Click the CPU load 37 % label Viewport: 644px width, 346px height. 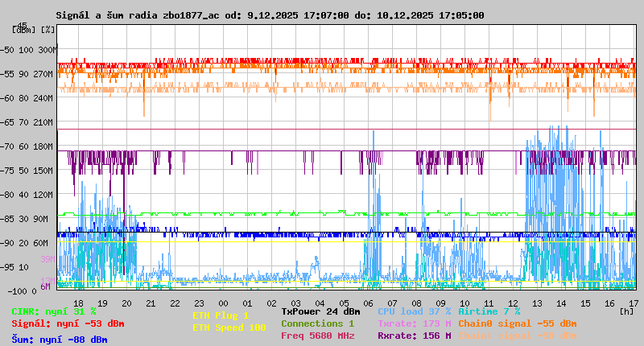(414, 311)
